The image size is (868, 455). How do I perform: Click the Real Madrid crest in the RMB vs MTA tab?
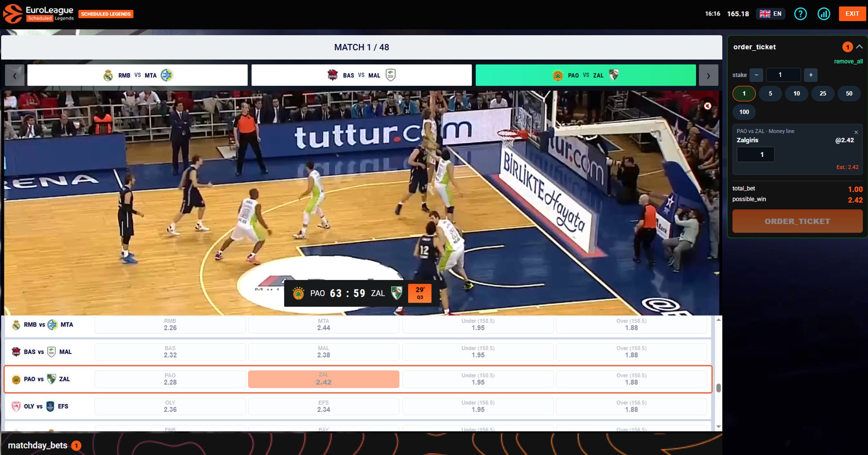click(x=108, y=75)
